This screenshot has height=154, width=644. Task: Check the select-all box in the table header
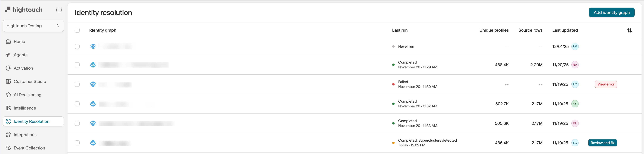[x=77, y=30]
